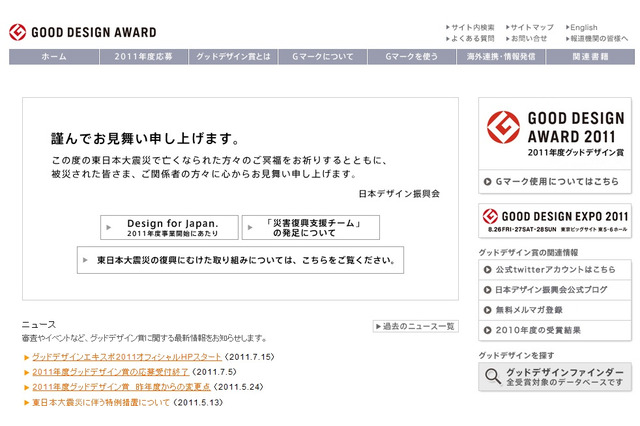Click arrow icon next to 日本デザイン振興会公式ブログ
Viewport: 640px width, 426px height.
pyautogui.click(x=487, y=290)
